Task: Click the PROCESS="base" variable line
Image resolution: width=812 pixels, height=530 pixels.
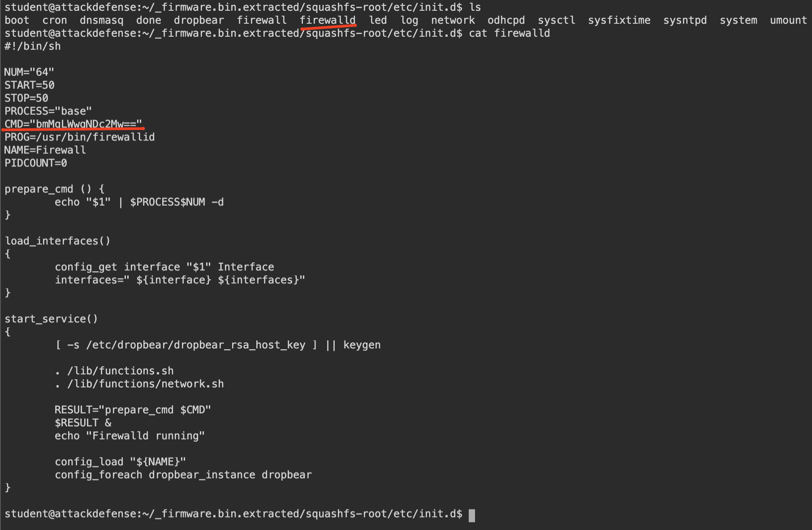Action: [48, 111]
